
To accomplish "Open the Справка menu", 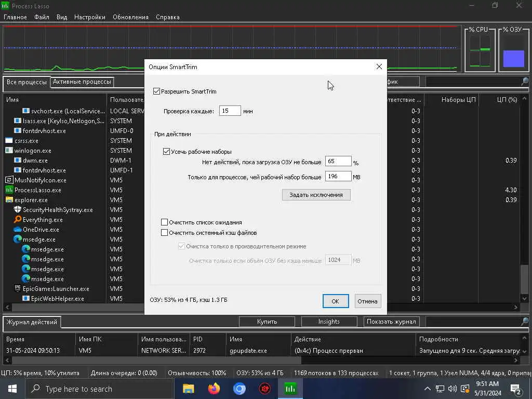I will (168, 17).
